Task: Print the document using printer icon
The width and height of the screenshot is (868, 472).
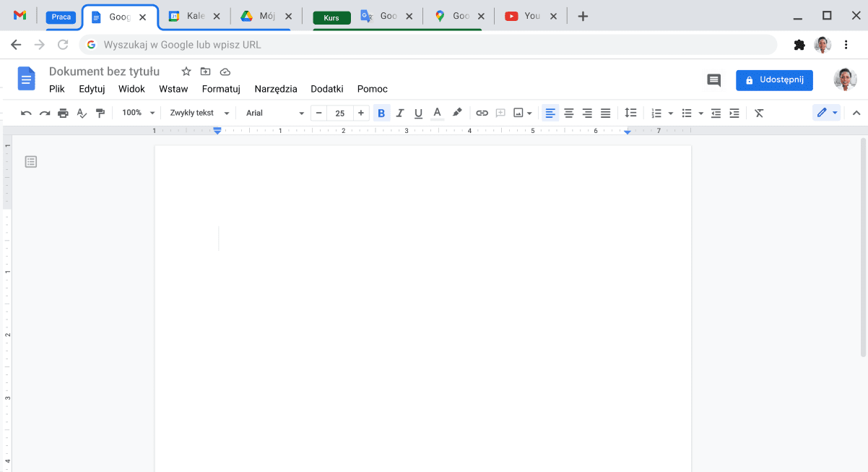Action: [x=63, y=113]
